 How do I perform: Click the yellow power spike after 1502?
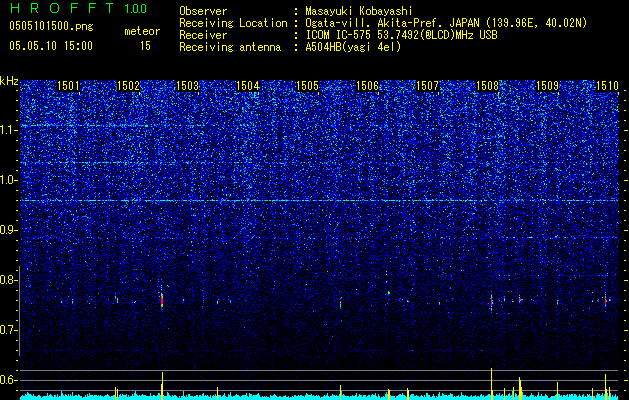click(162, 385)
